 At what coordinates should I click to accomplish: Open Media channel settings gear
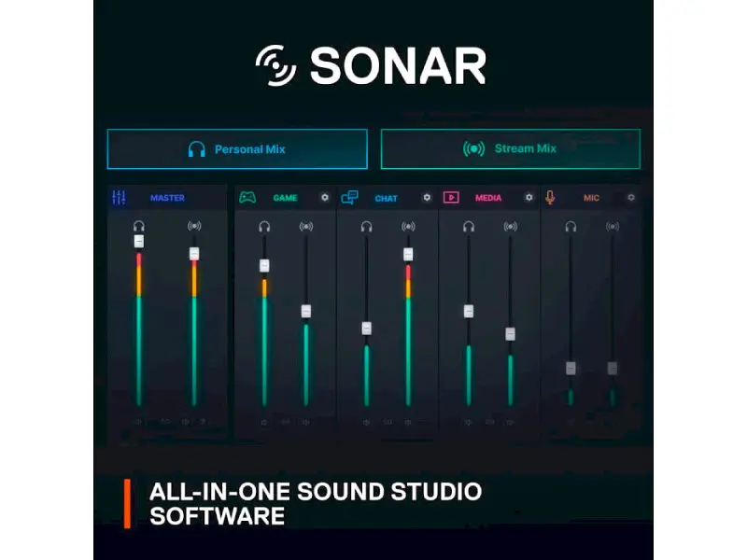[x=529, y=197]
